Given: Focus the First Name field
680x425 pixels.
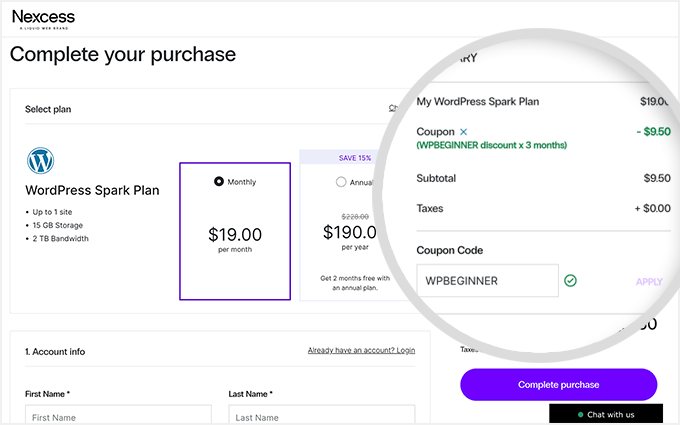Looking at the screenshot, I should [118, 417].
